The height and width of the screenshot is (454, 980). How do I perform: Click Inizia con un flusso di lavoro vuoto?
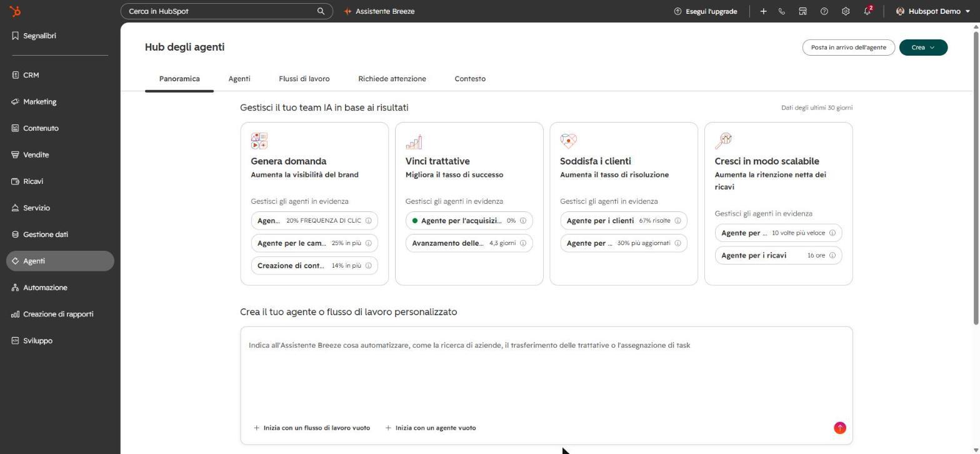tap(312, 428)
